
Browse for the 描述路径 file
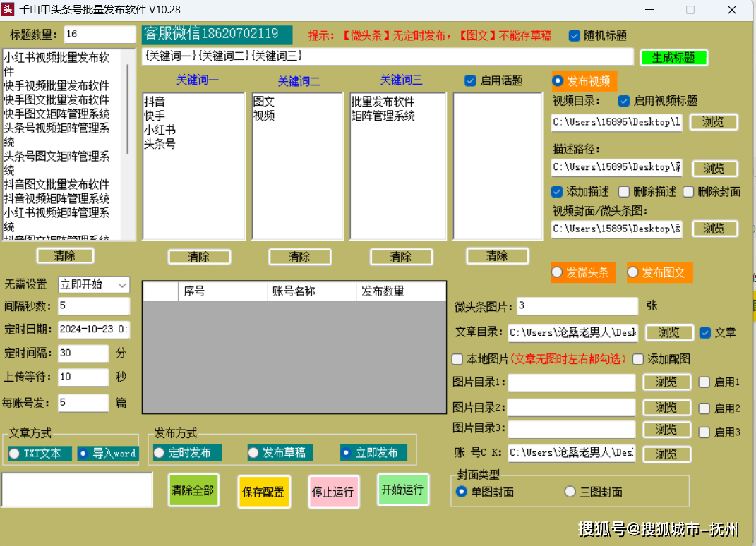coord(714,168)
